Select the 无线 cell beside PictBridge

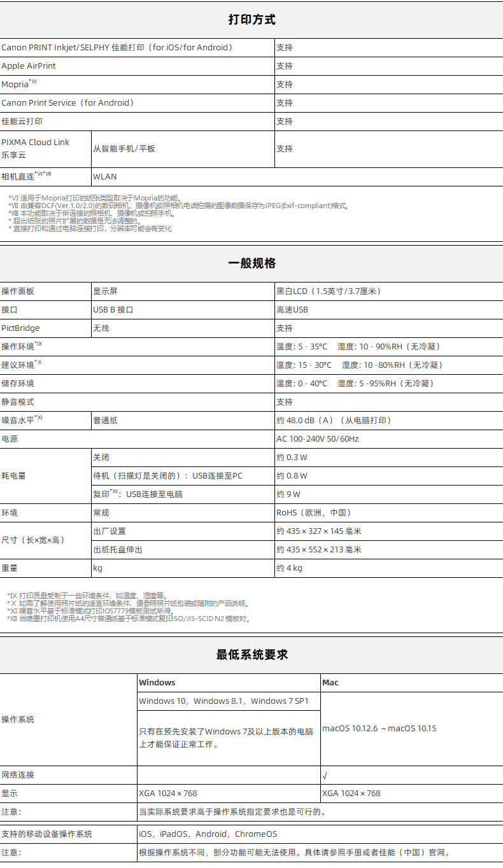click(x=101, y=328)
